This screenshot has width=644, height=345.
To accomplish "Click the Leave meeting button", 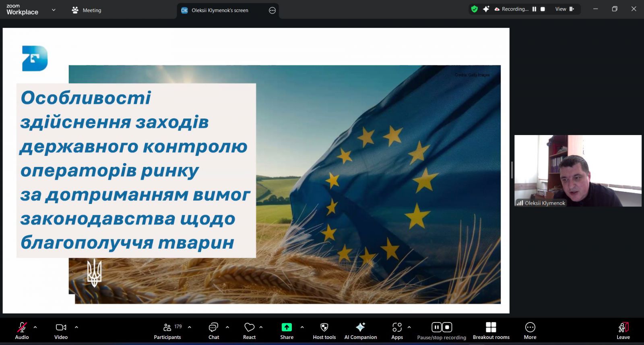I will tap(623, 330).
